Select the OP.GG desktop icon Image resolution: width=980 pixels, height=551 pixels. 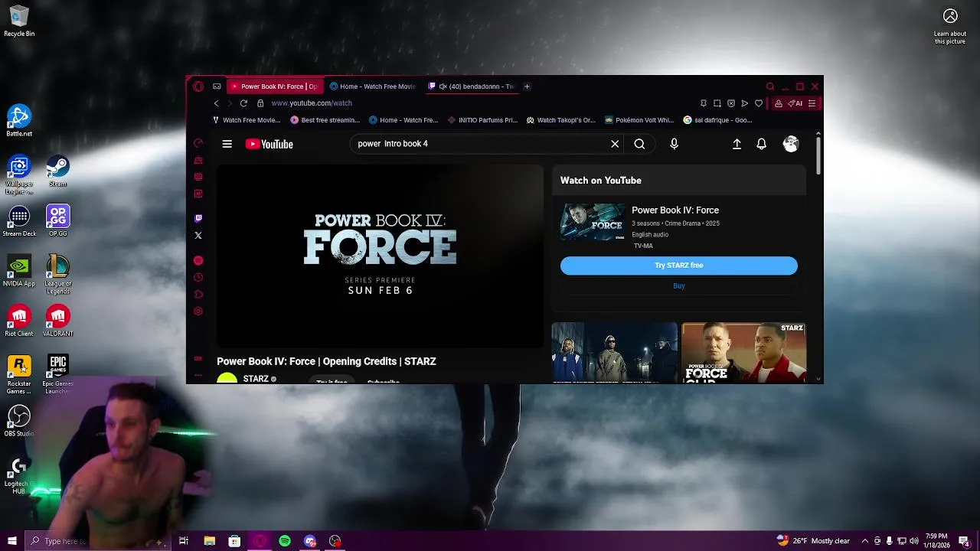(57, 220)
